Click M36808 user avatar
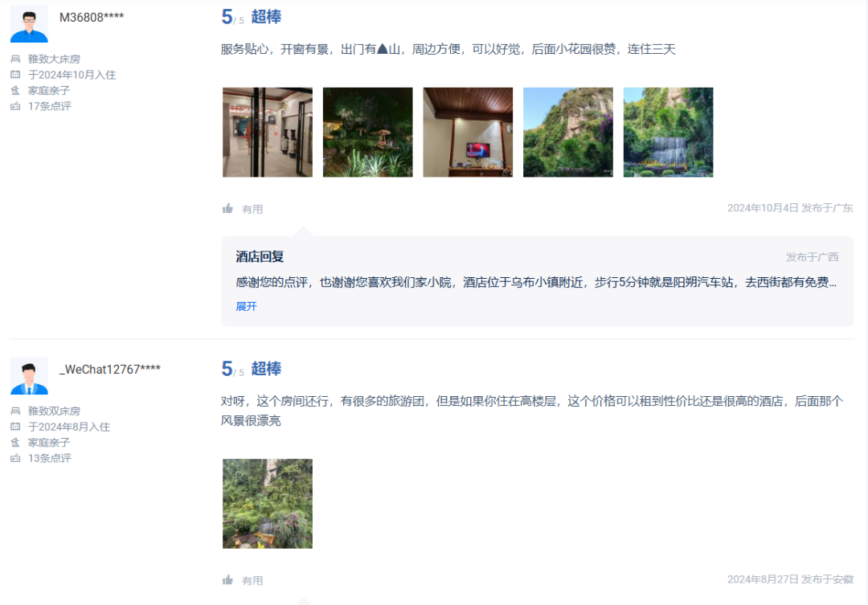Image resolution: width=868 pixels, height=605 pixels. (30, 24)
